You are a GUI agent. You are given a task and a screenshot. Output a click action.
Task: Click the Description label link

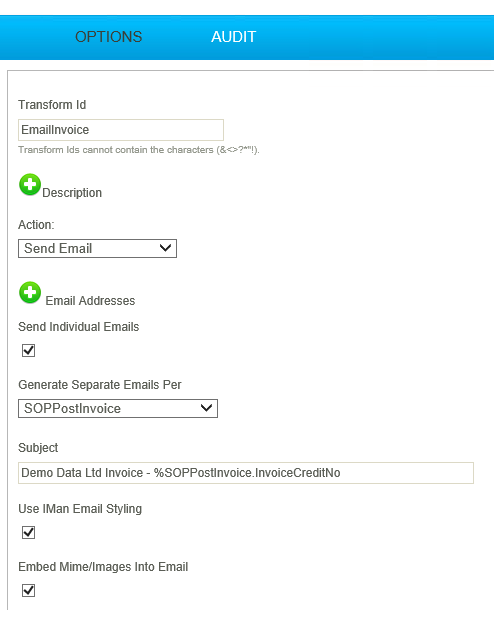point(72,193)
